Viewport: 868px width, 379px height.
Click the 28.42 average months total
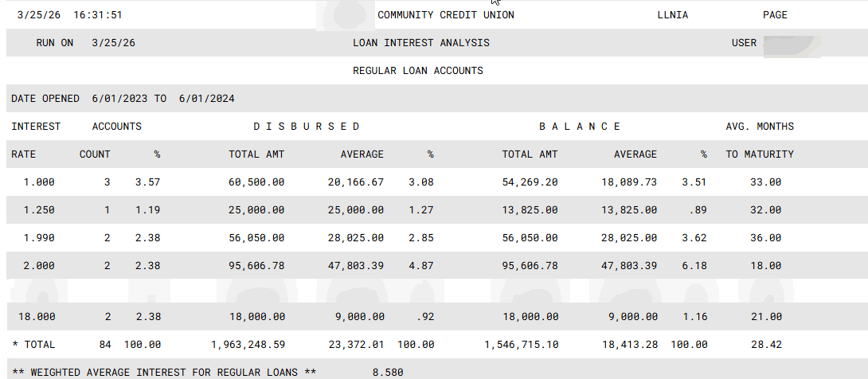pyautogui.click(x=765, y=344)
